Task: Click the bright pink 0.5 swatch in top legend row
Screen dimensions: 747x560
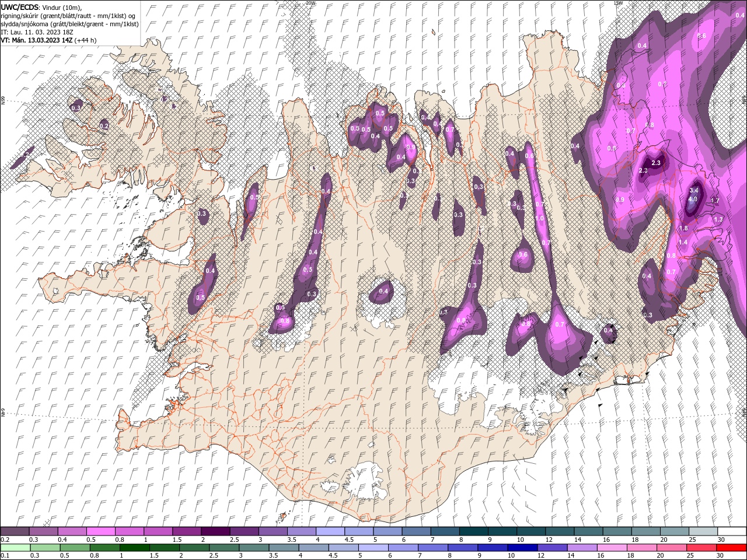Action: 101,531
